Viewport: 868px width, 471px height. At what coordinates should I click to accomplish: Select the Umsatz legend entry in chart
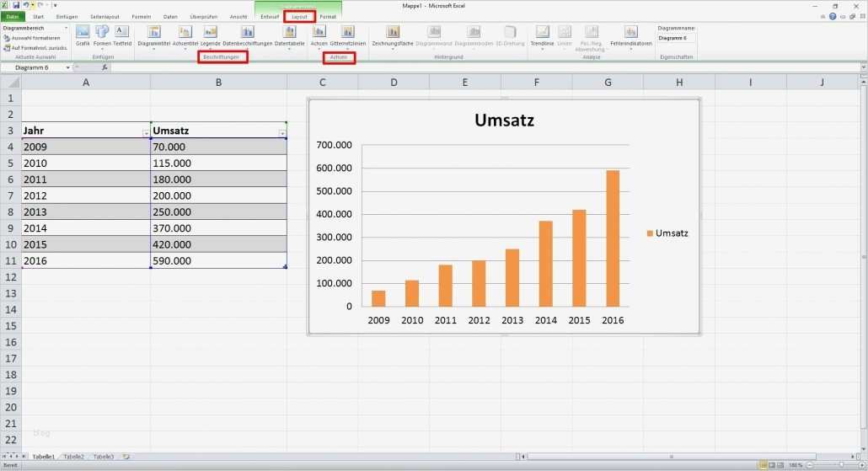coord(667,233)
